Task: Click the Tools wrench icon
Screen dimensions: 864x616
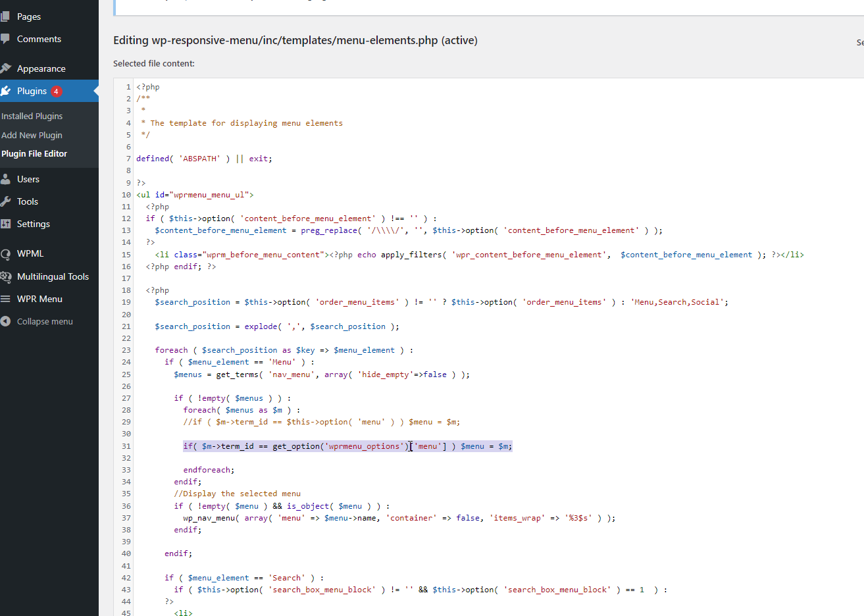Action: coord(5,201)
